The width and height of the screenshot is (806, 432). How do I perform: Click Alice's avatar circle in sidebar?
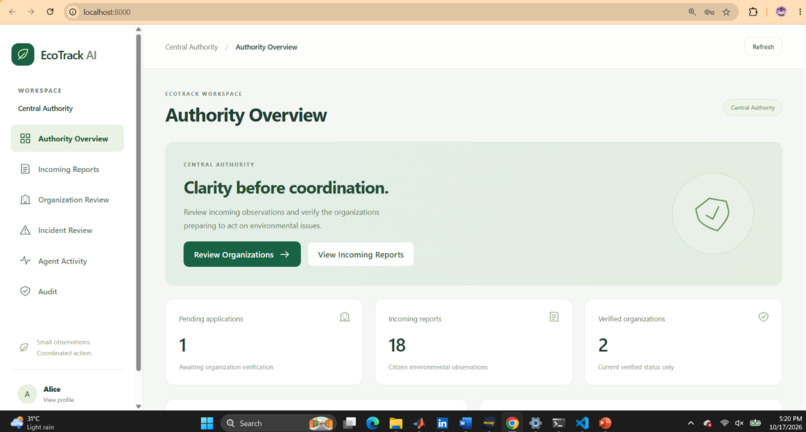27,394
